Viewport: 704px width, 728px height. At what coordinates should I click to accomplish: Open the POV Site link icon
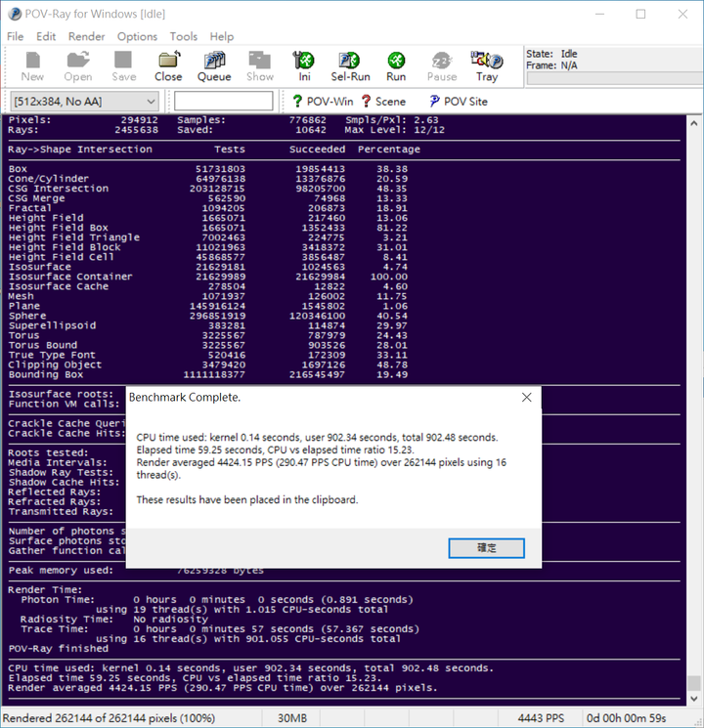pos(434,102)
